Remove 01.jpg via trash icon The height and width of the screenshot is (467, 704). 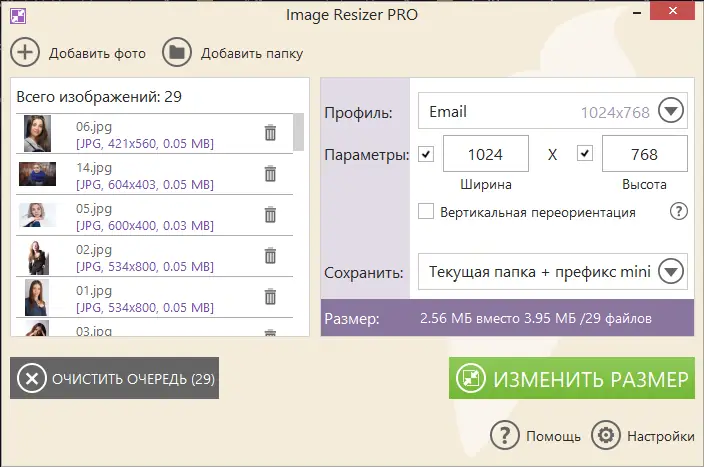point(270,297)
